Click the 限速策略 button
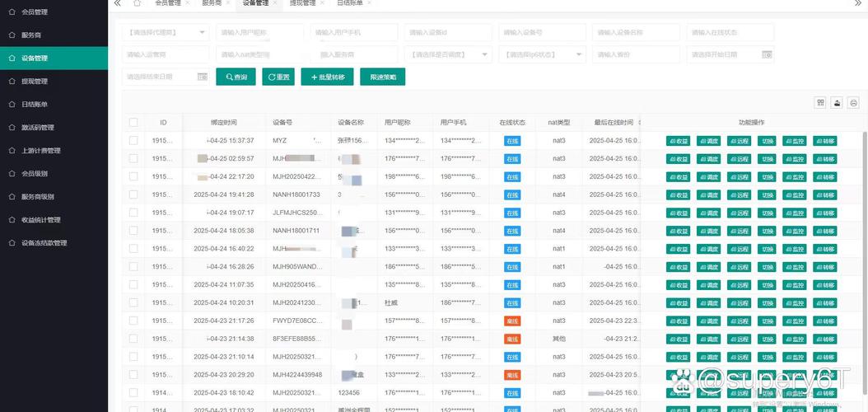The height and width of the screenshot is (412, 868). (x=382, y=77)
